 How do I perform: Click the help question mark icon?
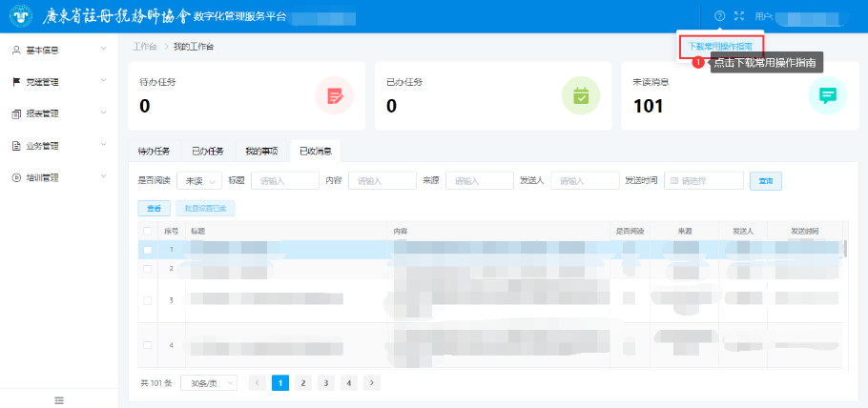[x=719, y=16]
